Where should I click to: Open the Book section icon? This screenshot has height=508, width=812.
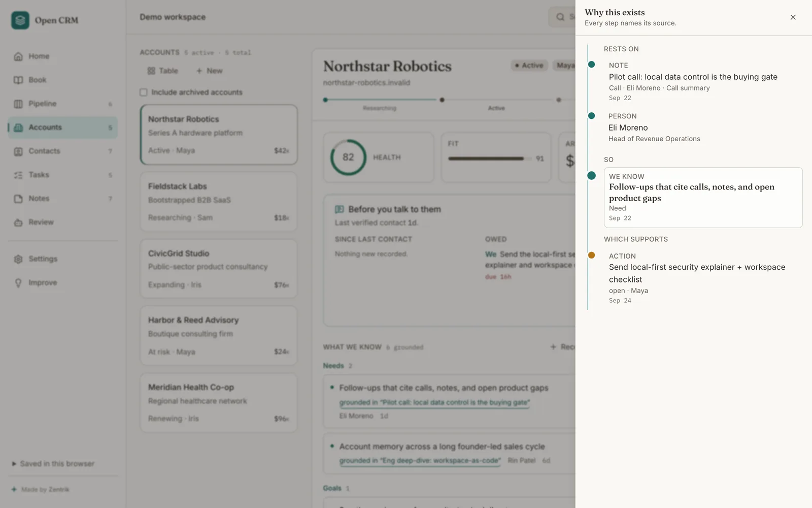click(18, 80)
